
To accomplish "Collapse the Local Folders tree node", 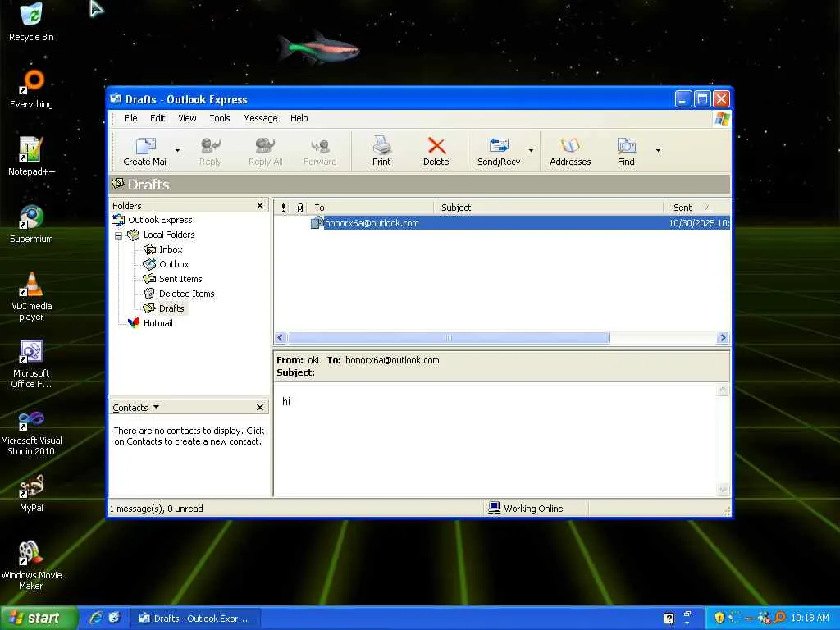I will tap(118, 235).
